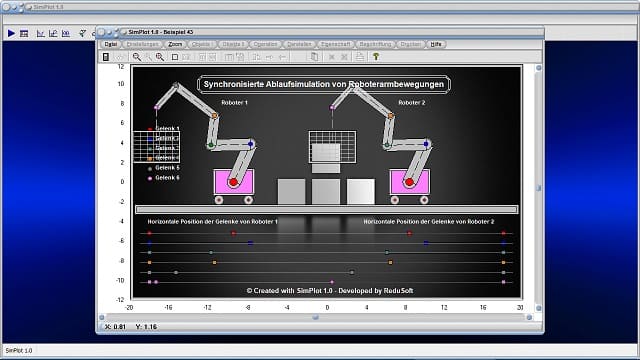
Task: Click the blue joint on Roboter 2's arm
Action: point(426,144)
